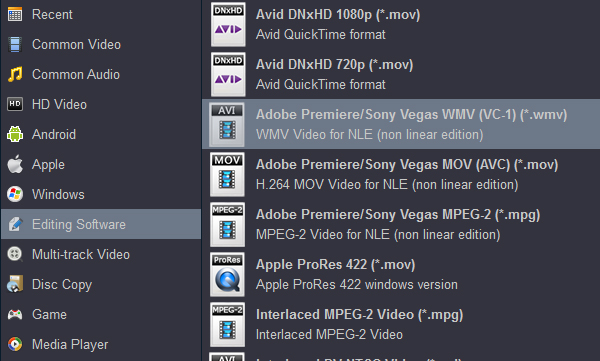Click the Recent calendar icon
Viewport: 600px width, 361px height.
(x=15, y=15)
